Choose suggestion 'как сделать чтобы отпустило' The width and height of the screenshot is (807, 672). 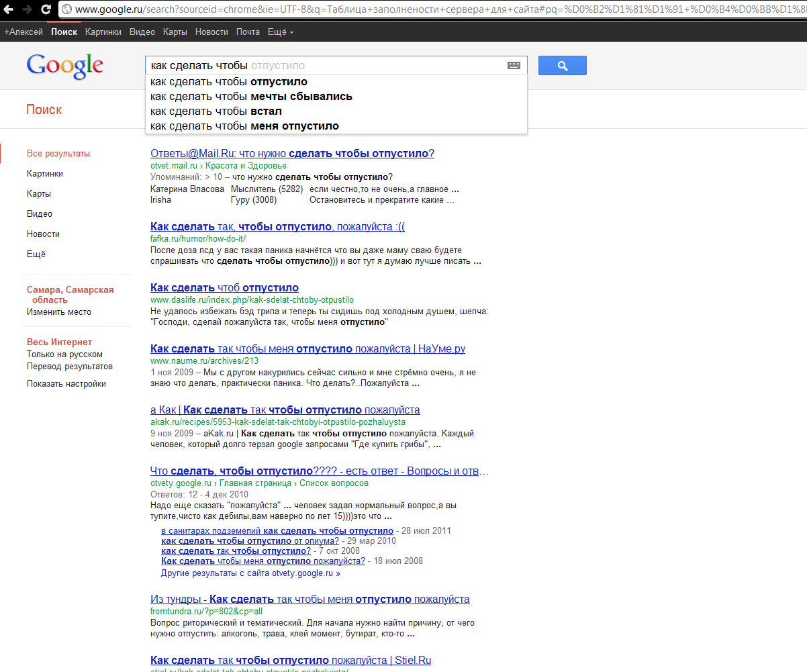[336, 82]
